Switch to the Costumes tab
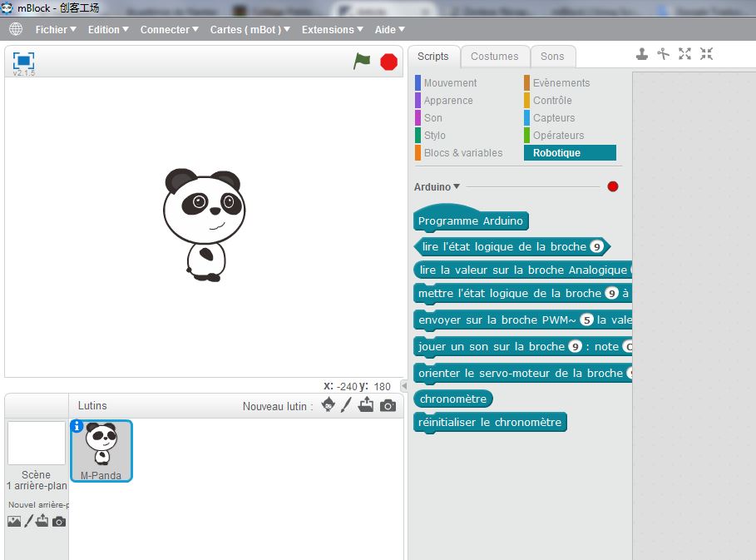The height and width of the screenshot is (560, 756). tap(494, 57)
